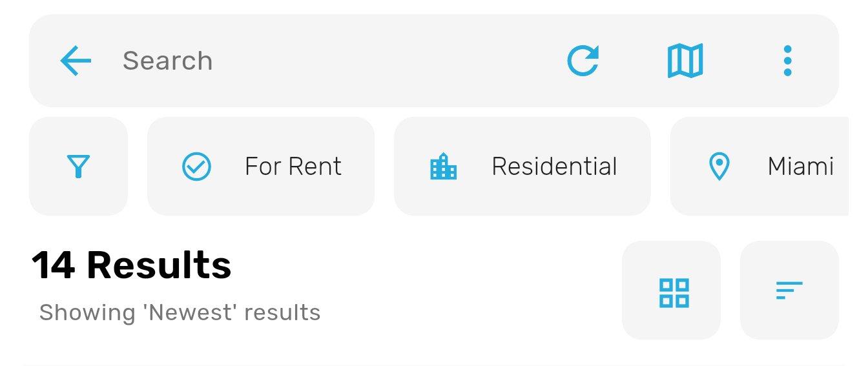Toggle the For Rent filter chip label
The image size is (868, 366).
pos(293,167)
